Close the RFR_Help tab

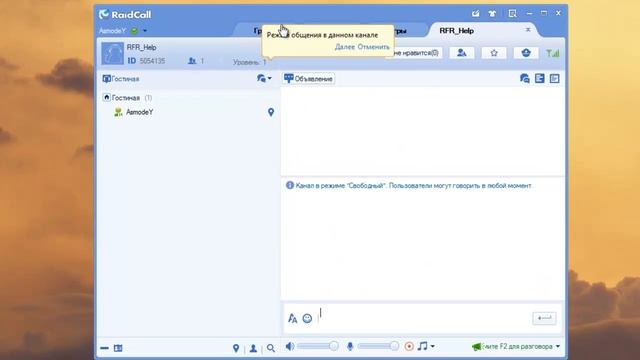[528, 29]
